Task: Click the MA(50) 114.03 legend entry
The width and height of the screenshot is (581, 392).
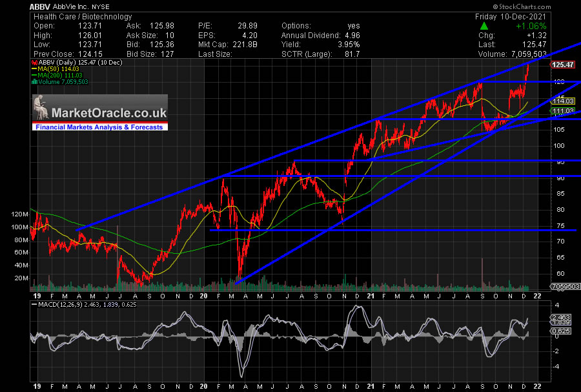Action: [x=56, y=68]
